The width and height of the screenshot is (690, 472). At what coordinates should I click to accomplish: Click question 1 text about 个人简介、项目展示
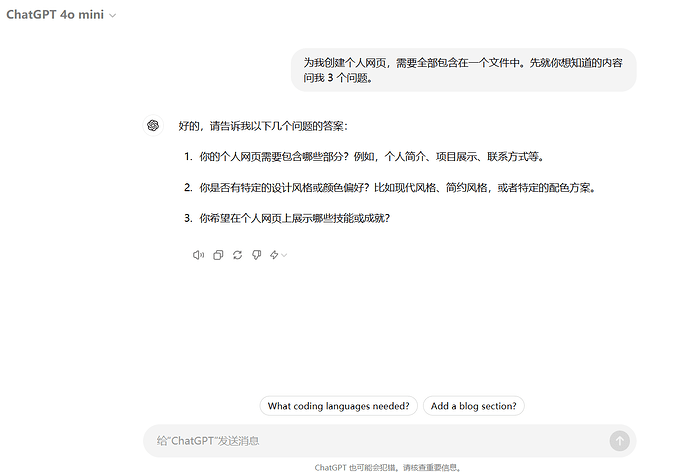click(371, 157)
